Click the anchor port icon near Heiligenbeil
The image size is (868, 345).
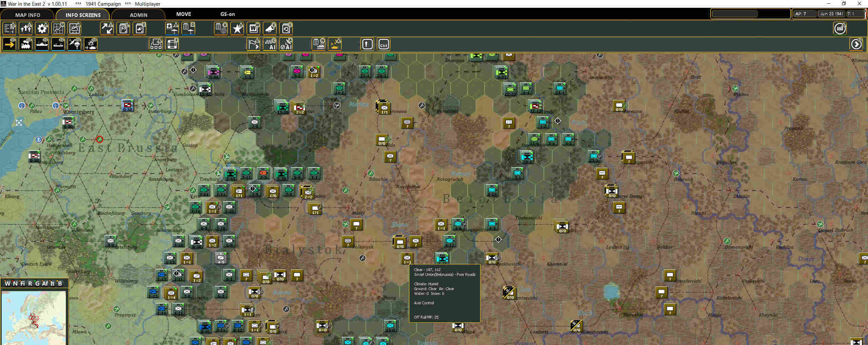[x=39, y=139]
